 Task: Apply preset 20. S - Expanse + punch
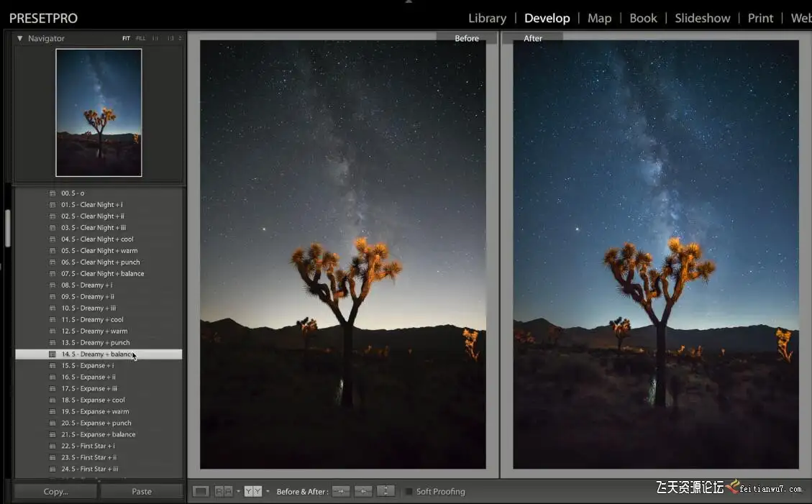coord(99,423)
